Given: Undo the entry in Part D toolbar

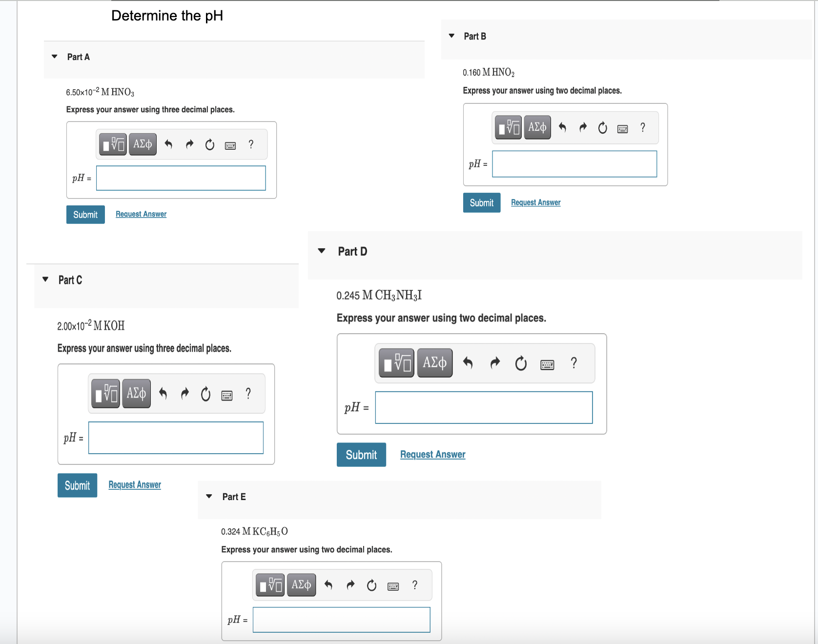Looking at the screenshot, I should (x=468, y=363).
